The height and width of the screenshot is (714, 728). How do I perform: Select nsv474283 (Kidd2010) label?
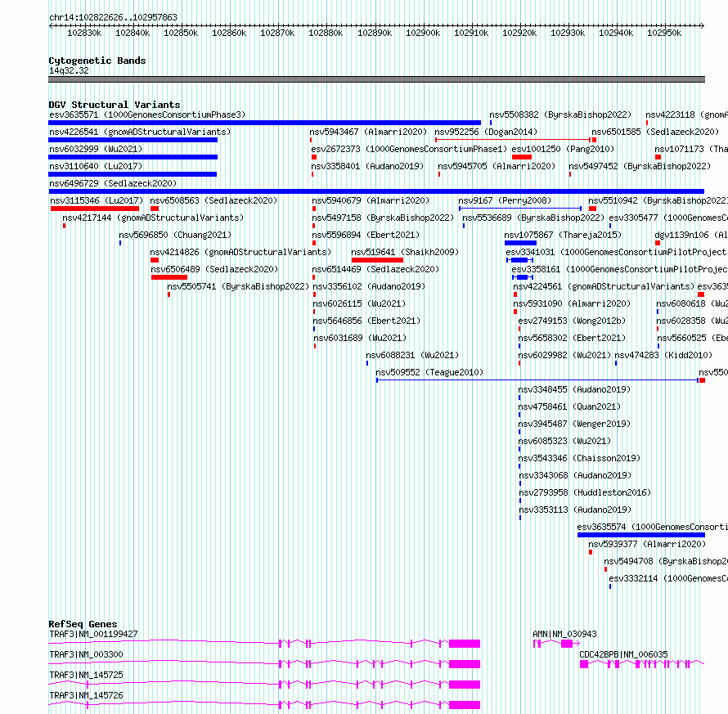(663, 355)
